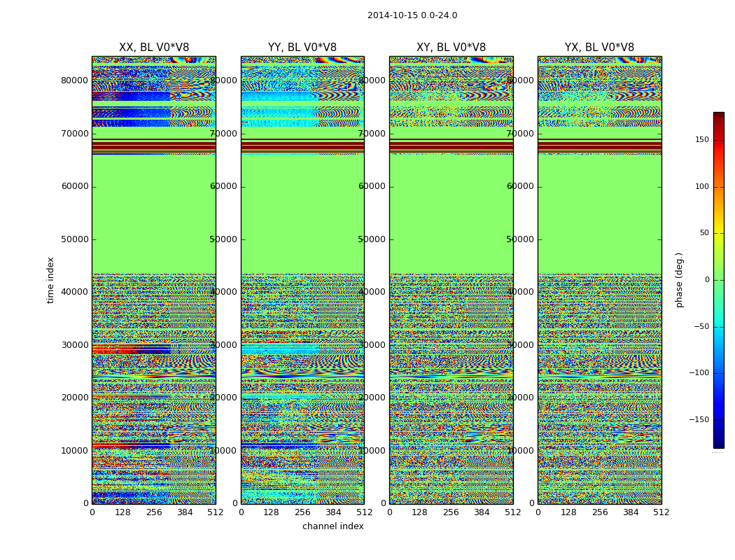Click x-tick "128" under the XX panel
Viewport: 735px width, 560px height.
tap(122, 512)
